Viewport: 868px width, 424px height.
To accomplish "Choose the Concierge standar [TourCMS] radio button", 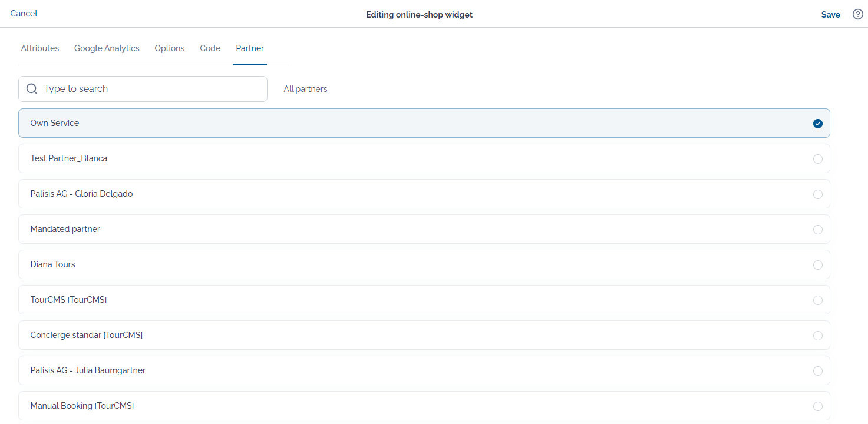I will [817, 335].
